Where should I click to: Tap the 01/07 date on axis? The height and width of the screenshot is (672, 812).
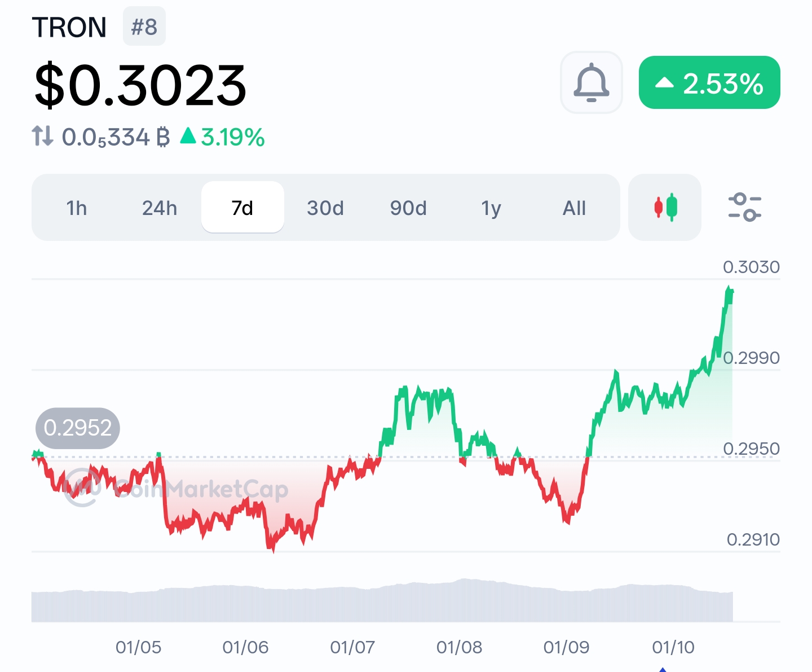[x=352, y=647]
